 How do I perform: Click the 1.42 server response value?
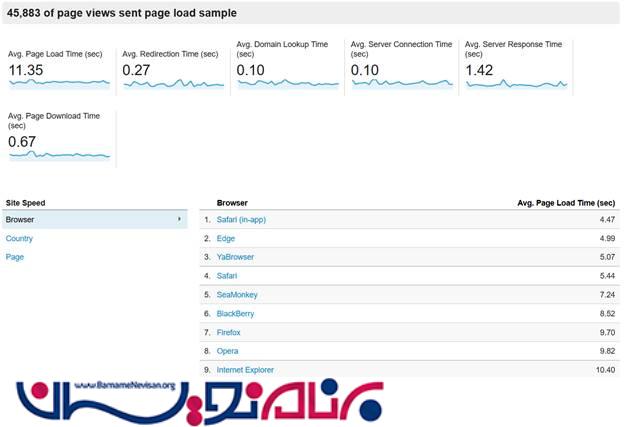(479, 70)
